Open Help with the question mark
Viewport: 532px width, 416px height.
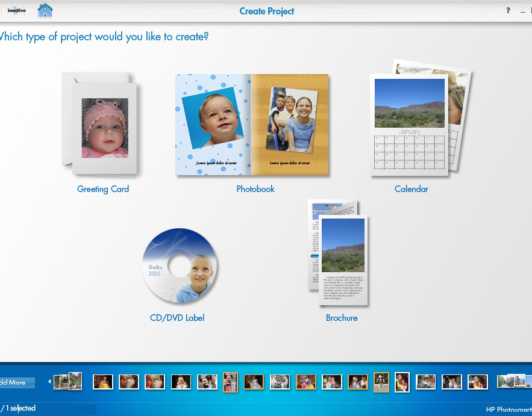coord(508,10)
